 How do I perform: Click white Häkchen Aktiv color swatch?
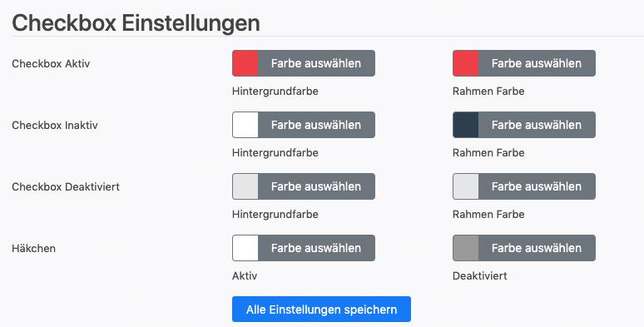tap(245, 248)
